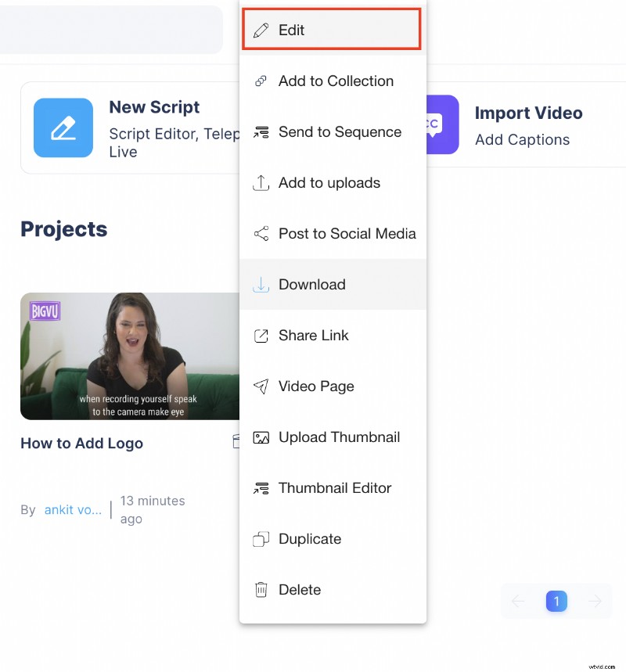Choose Add to Collection from the menu
626x672 pixels.
coord(335,81)
